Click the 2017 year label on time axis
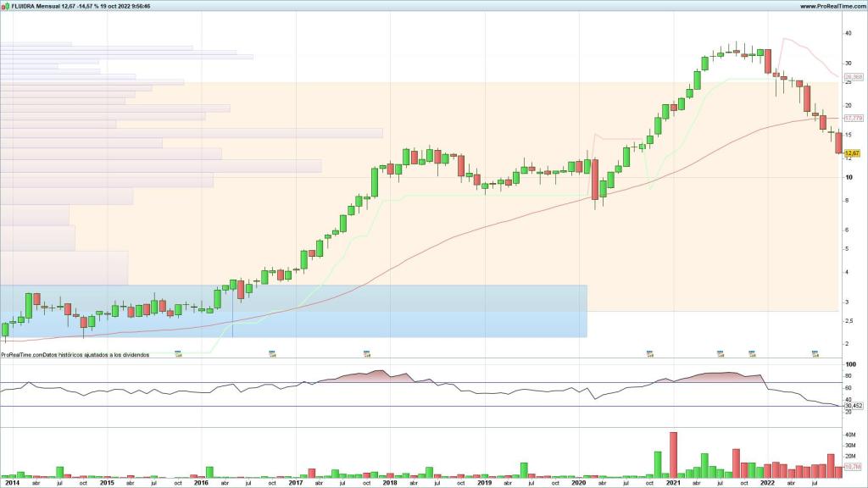 point(295,482)
